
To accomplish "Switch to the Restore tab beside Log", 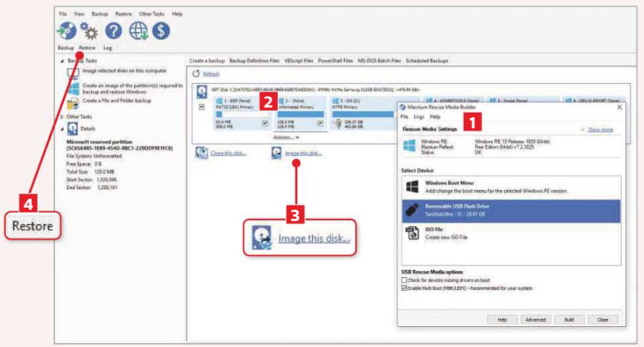I will (87, 47).
